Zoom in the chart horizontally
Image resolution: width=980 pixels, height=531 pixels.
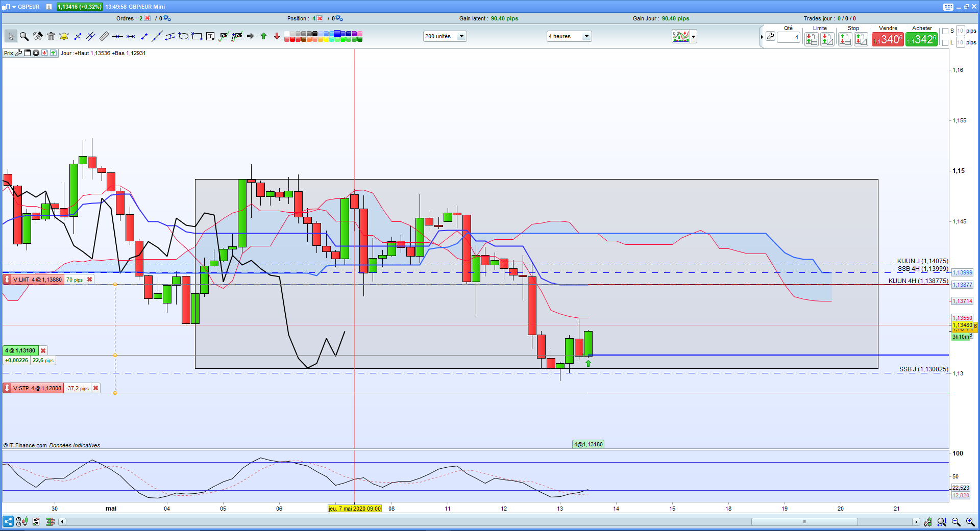(x=970, y=522)
